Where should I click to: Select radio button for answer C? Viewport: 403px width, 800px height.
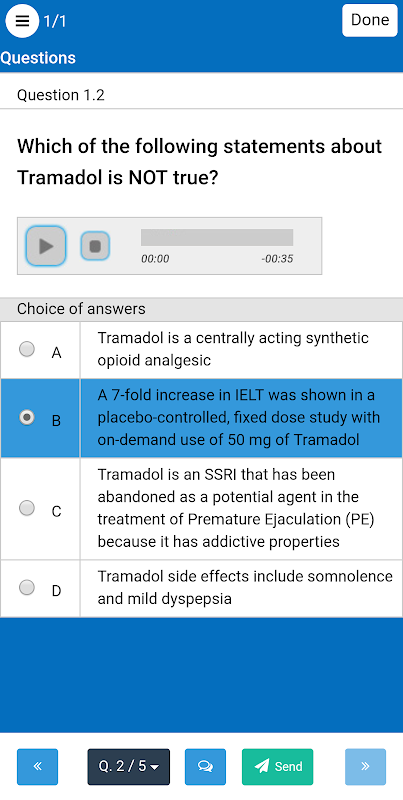27,508
